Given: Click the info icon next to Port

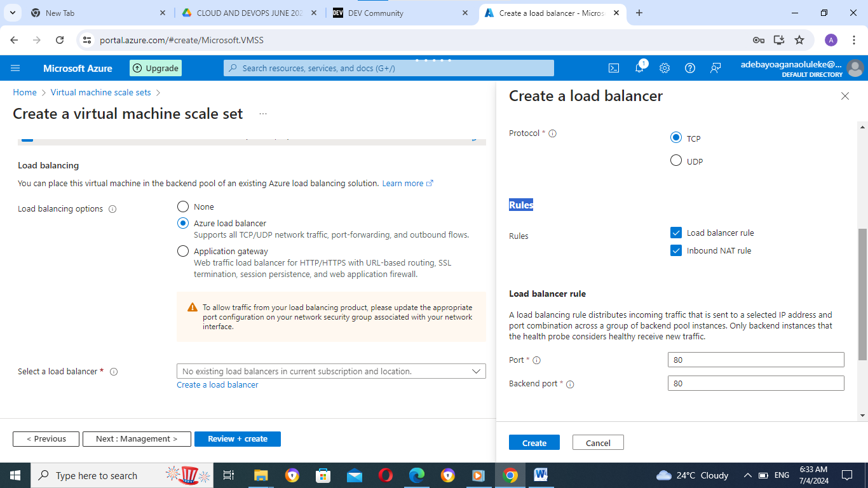Looking at the screenshot, I should [536, 360].
